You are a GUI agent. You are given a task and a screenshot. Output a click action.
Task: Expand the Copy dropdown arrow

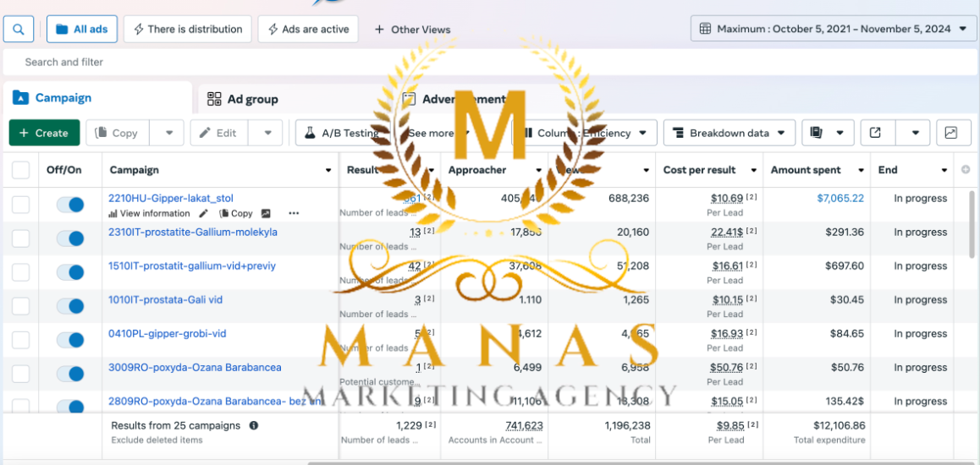[169, 133]
